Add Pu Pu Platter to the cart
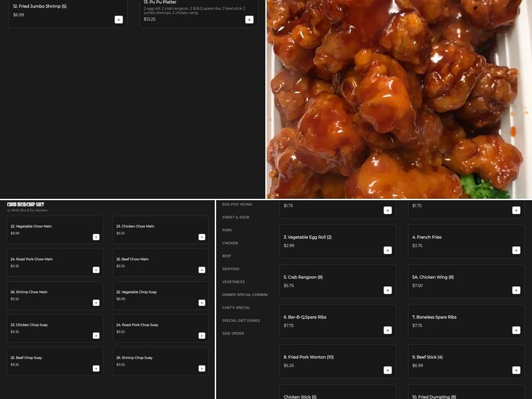 click(250, 19)
